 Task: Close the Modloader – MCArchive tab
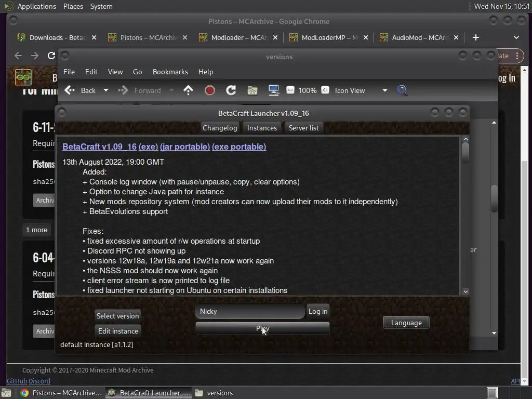click(x=275, y=37)
